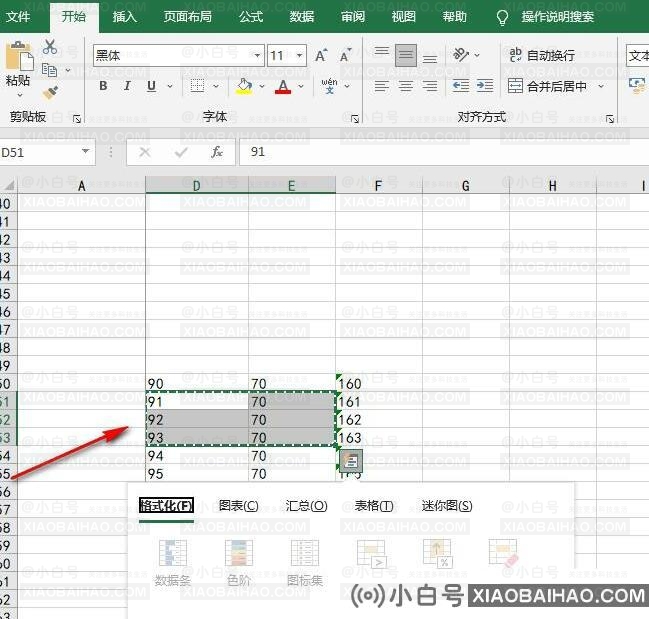Select column F header
The width and height of the screenshot is (649, 619).
point(378,185)
